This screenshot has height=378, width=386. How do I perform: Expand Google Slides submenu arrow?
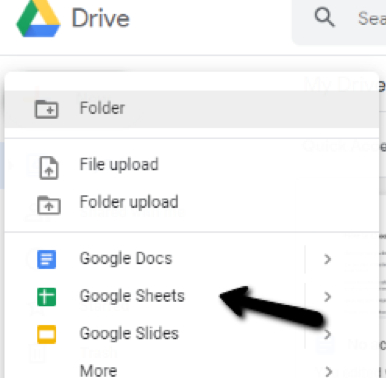327,334
